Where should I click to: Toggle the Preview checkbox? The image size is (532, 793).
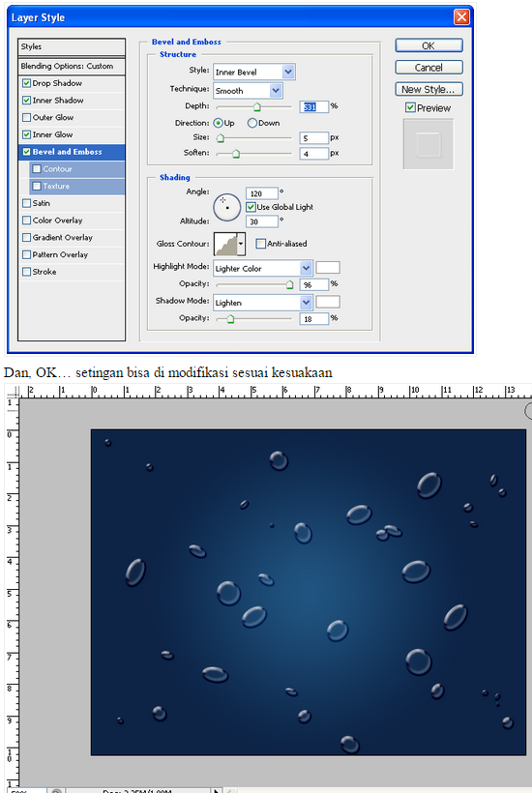410,107
